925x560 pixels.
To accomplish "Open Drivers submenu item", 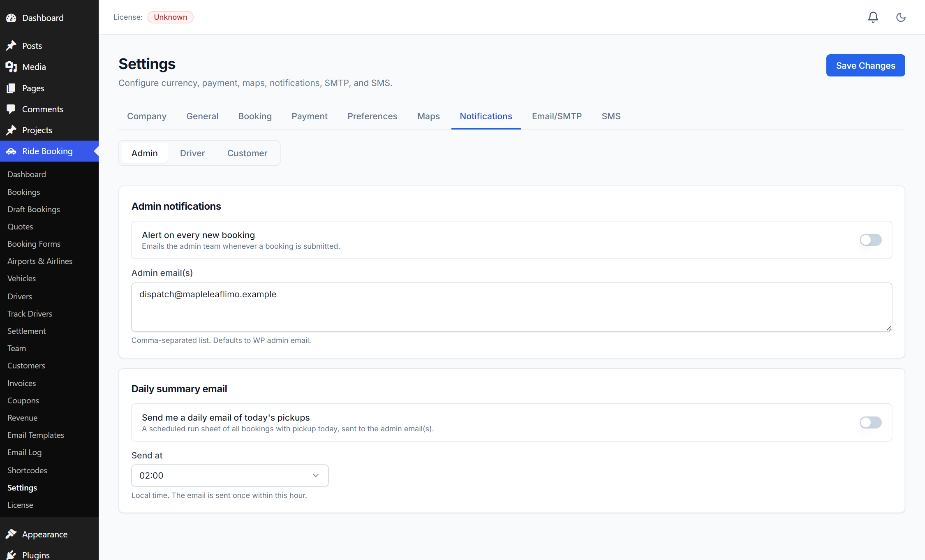I will coord(20,296).
